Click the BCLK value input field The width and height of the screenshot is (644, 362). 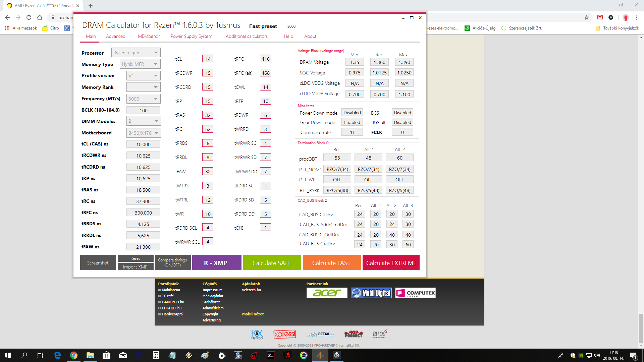point(143,110)
